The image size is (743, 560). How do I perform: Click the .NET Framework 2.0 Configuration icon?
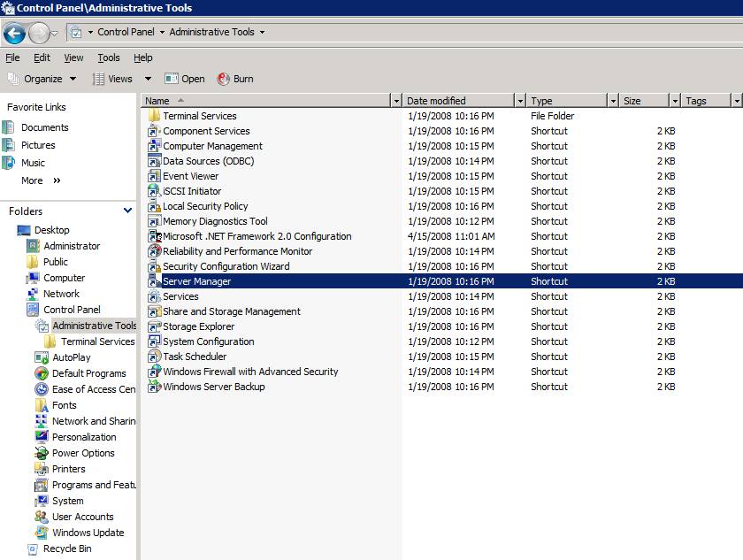coord(154,236)
